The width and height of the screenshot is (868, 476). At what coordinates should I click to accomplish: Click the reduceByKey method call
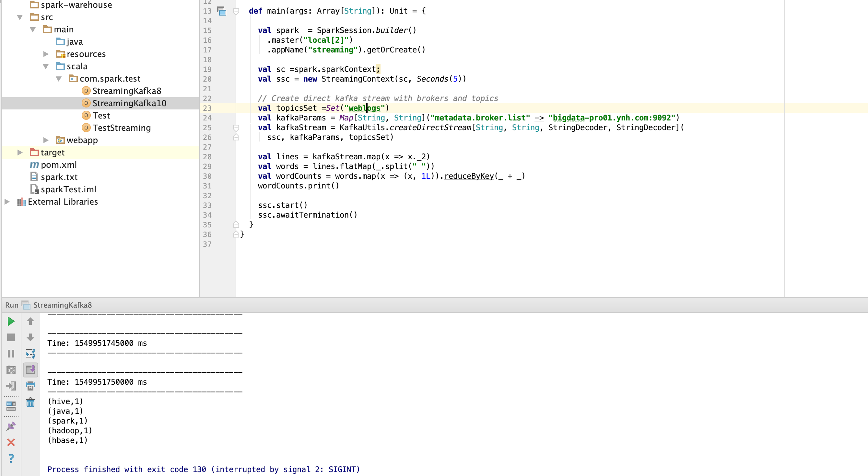pos(469,176)
